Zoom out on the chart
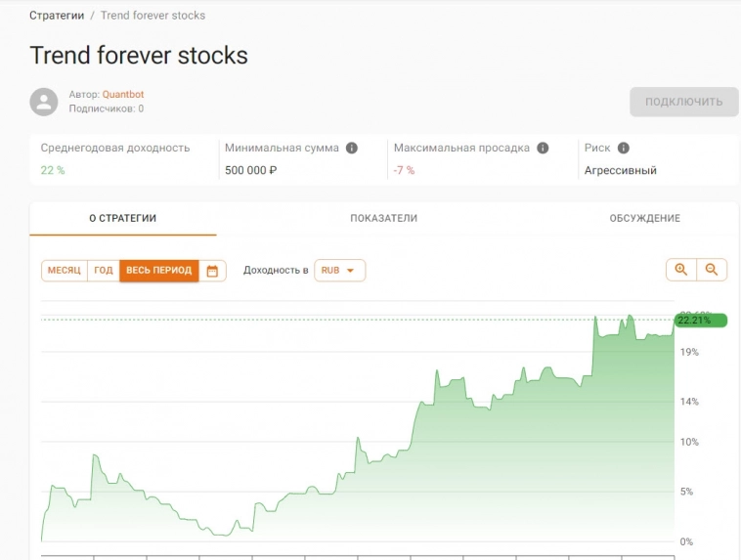 [712, 270]
